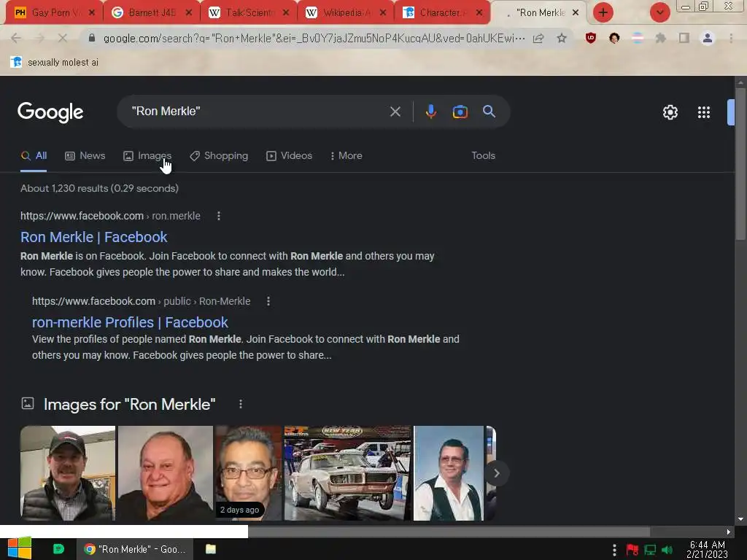The height and width of the screenshot is (560, 747).
Task: Open the uBlock Origin extension icon
Action: 591,38
